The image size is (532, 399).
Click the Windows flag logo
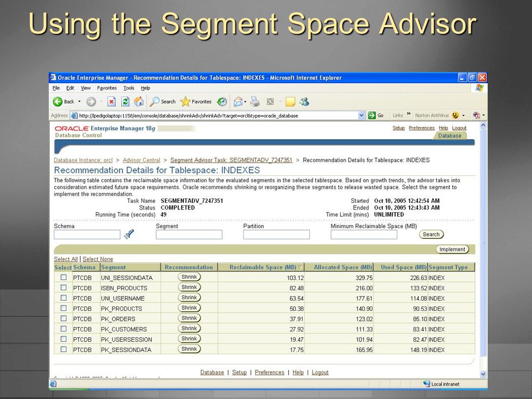point(479,88)
